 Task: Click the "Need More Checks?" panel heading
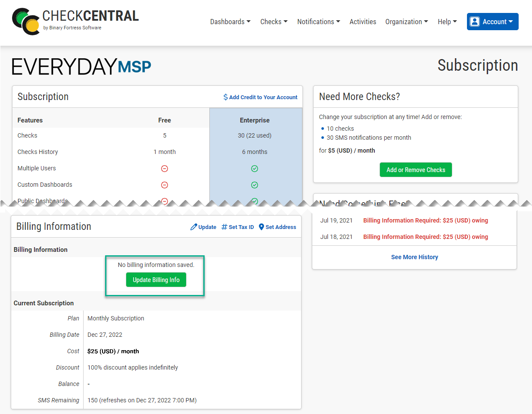(359, 97)
